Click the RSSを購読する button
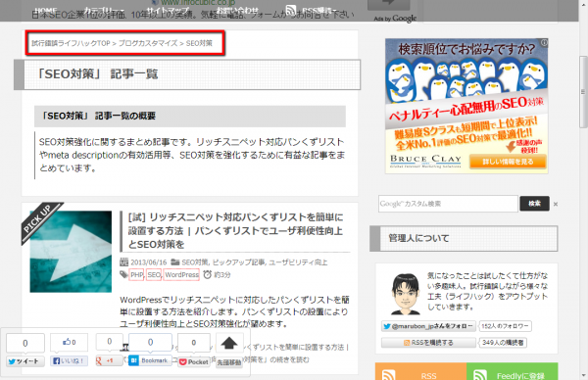 point(428,343)
